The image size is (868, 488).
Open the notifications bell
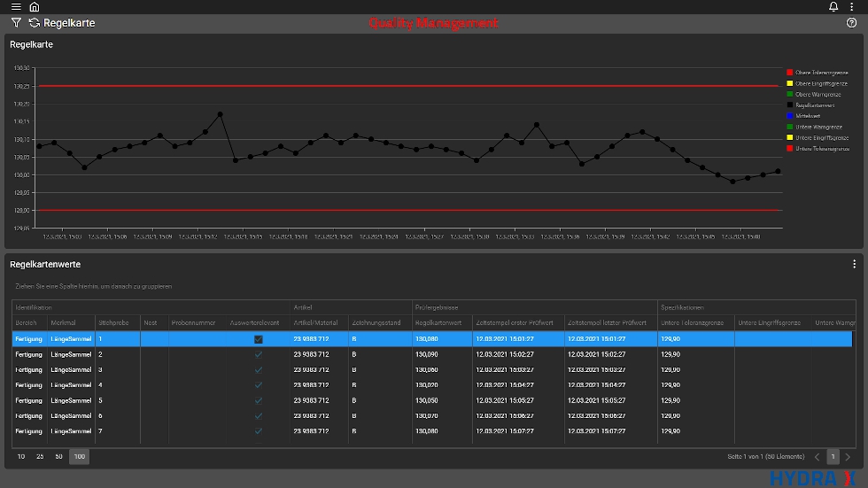(833, 7)
